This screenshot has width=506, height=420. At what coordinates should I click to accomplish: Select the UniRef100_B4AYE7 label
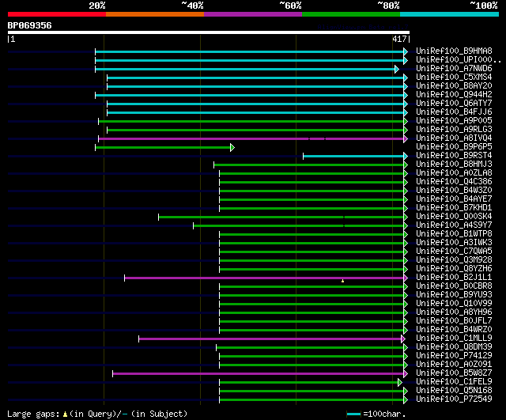coord(454,199)
